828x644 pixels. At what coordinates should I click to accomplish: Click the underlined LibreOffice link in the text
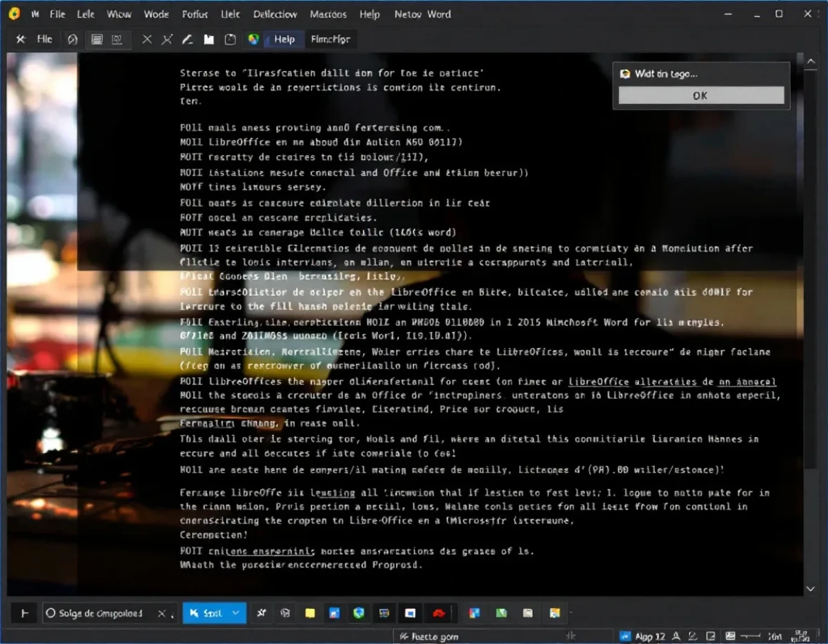pyautogui.click(x=599, y=382)
